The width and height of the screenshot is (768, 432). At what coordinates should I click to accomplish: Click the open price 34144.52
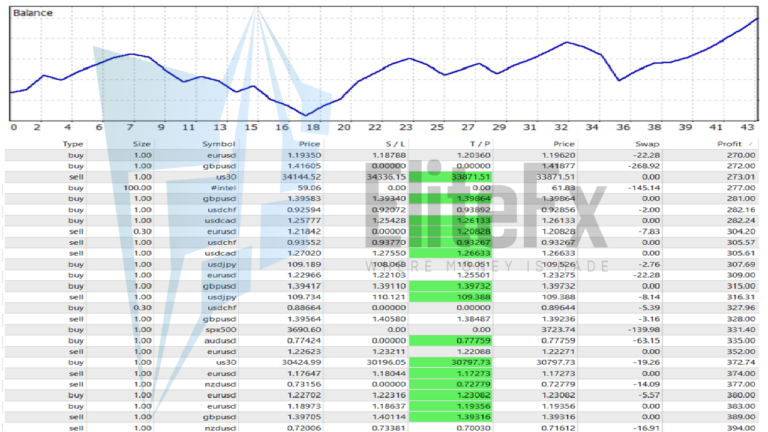pyautogui.click(x=301, y=177)
